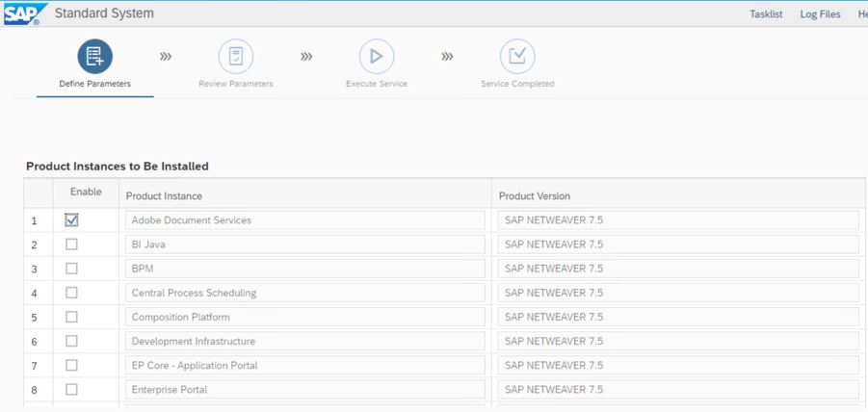Select the Define Parameters step icon
Screen dimensions: 868x412
94,57
